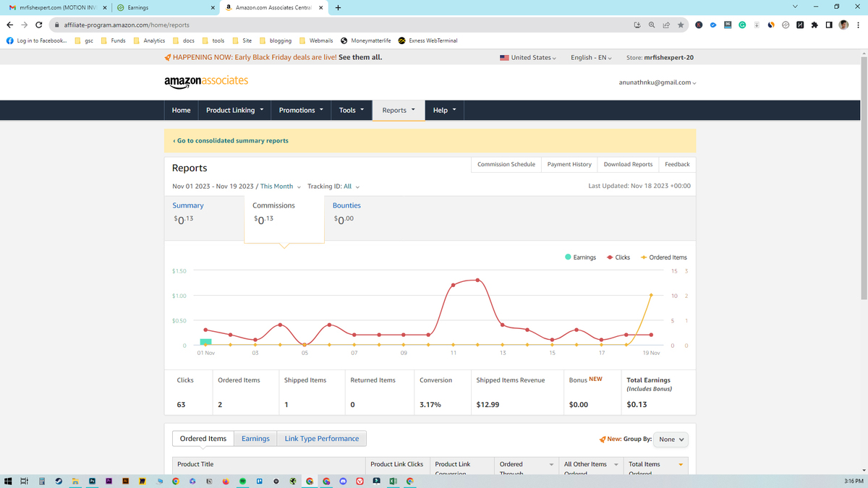Open the Tracking ID All dropdown
Screen dimensions: 868x488
pyautogui.click(x=333, y=187)
